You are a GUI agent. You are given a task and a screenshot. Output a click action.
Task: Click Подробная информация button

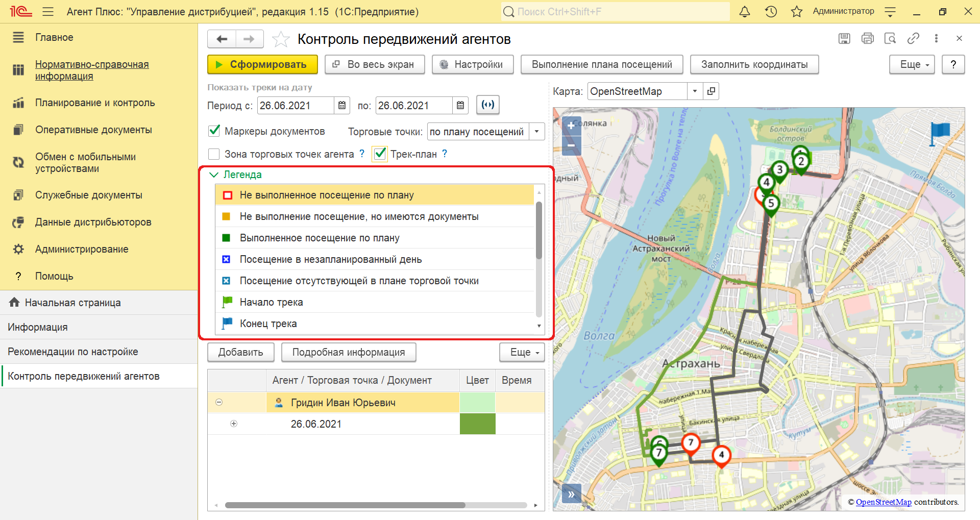349,352
